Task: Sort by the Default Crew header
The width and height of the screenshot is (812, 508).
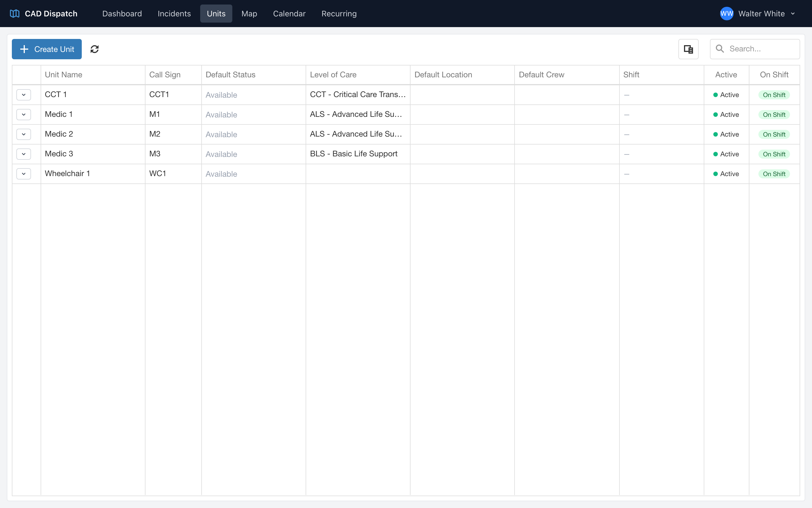Action: pos(567,75)
